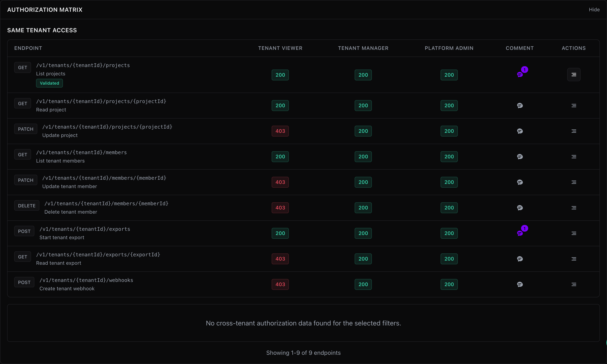Viewport: 607px width, 364px height.
Task: Click the Endpoint column header
Action: (x=28, y=48)
